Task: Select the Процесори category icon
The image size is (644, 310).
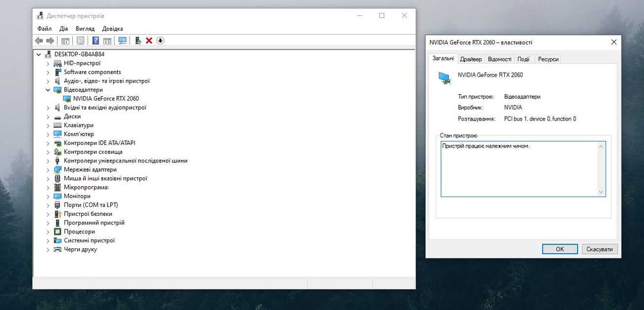Action: pyautogui.click(x=57, y=231)
